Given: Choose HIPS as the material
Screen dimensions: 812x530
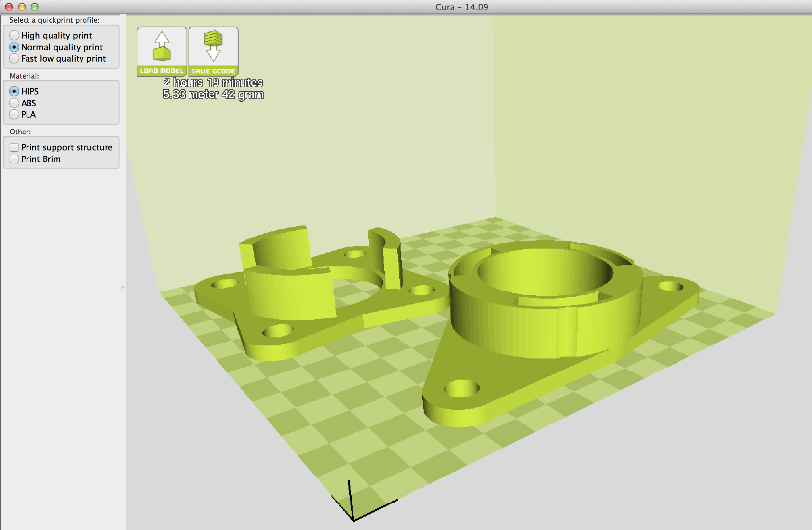Looking at the screenshot, I should coord(14,91).
